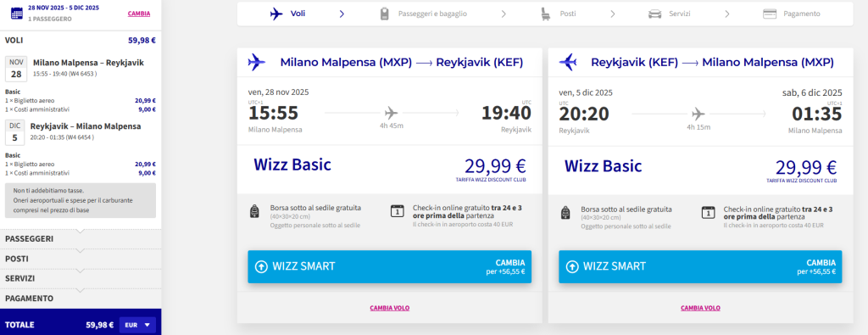868x335 pixels.
Task: Expand the PASSEGGERI section in sidebar
Action: [x=81, y=238]
